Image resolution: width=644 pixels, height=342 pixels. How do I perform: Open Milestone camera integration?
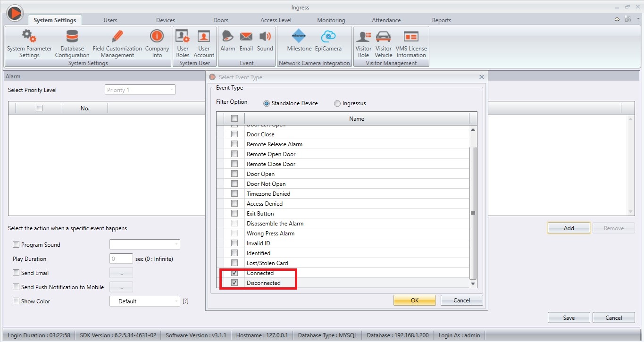click(299, 41)
